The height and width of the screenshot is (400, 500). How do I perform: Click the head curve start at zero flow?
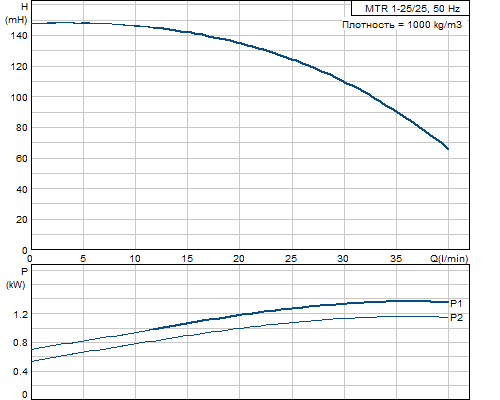(33, 23)
